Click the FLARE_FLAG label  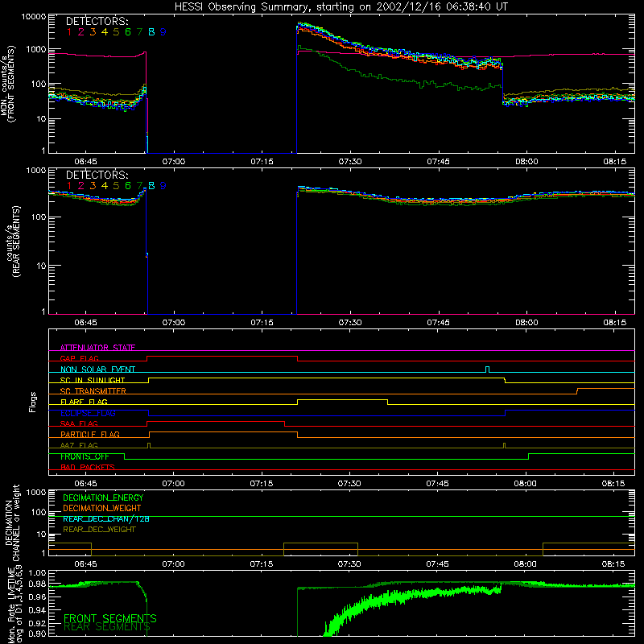[84, 402]
